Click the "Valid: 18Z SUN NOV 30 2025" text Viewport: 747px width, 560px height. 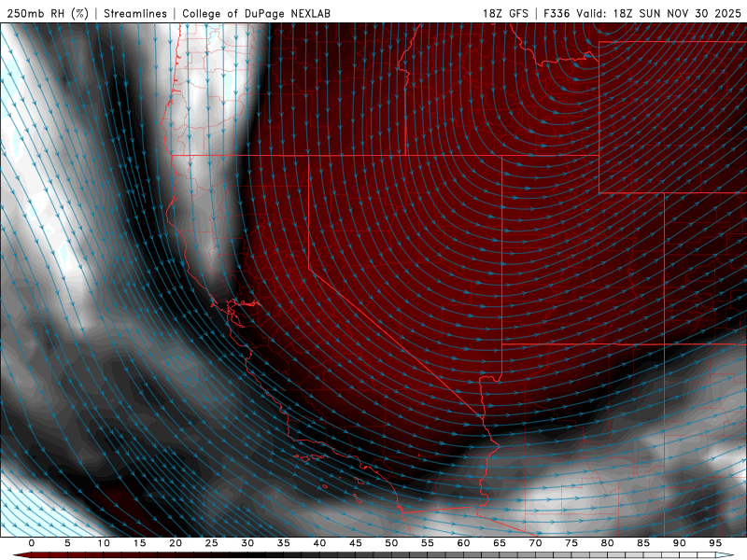coord(659,13)
